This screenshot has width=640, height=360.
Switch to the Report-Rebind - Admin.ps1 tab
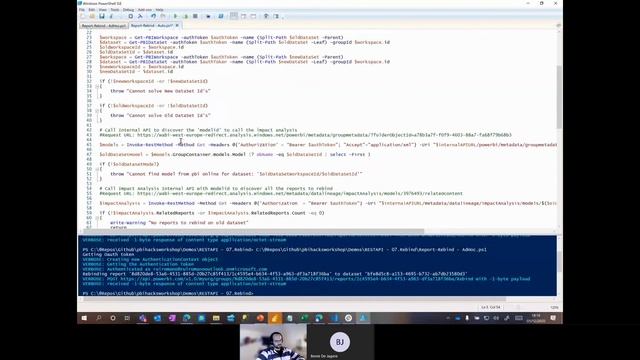point(104,26)
